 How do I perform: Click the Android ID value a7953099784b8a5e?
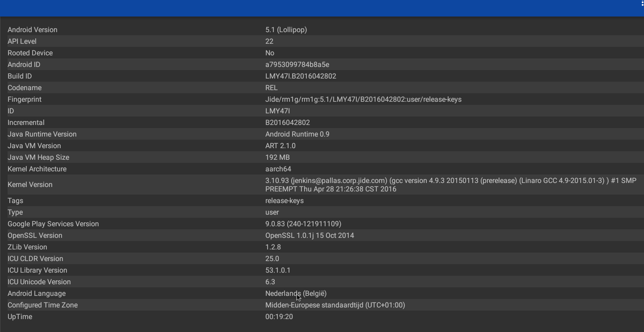tap(297, 65)
